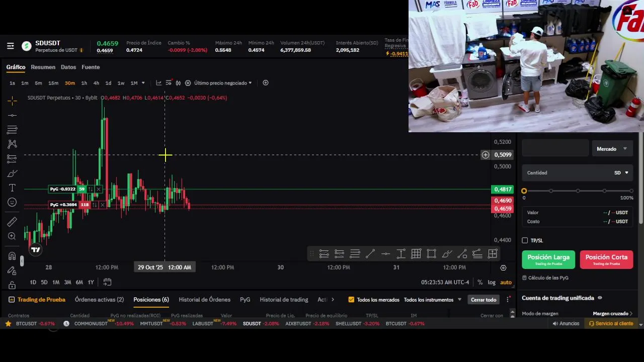The height and width of the screenshot is (362, 644).
Task: Select the brush drawing tool in sidebar
Action: tap(12, 173)
